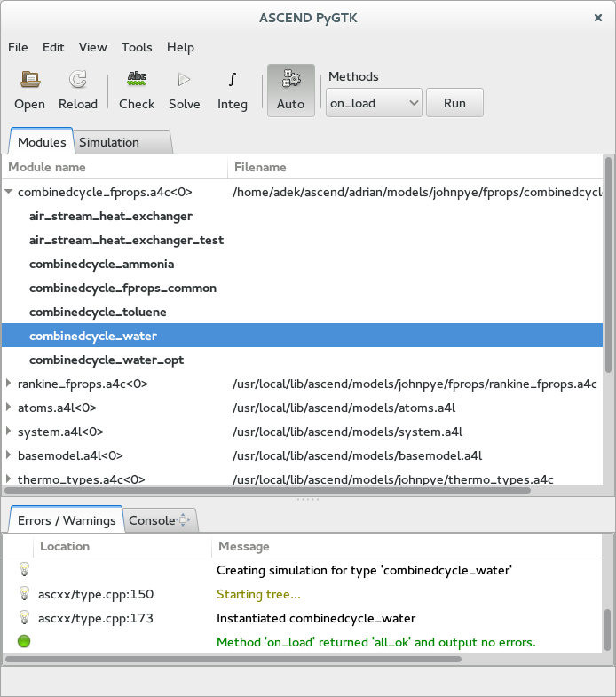Click the Integ integral icon

233,80
